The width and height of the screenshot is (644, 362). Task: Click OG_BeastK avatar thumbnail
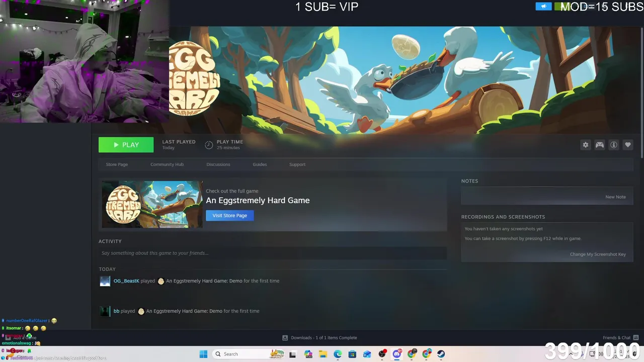pyautogui.click(x=105, y=281)
